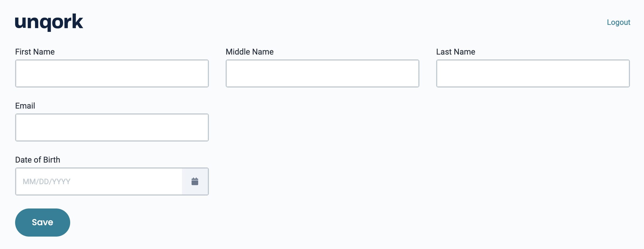644x249 pixels.
Task: Place cursor in the box under Last Name
Action: pyautogui.click(x=533, y=73)
